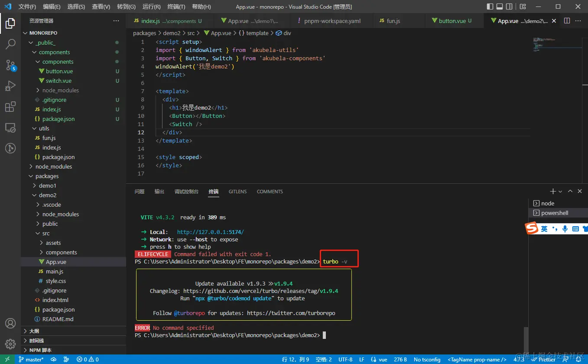Toggle primary sidebar layout button in title bar

point(490,6)
